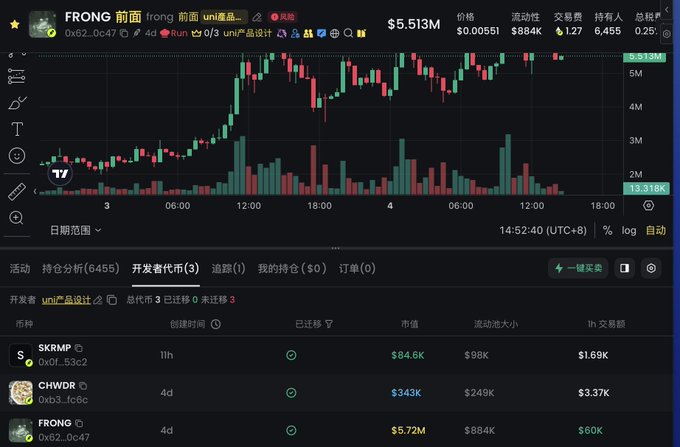The image size is (680, 447).
Task: Expand the 日期范围 date range dropdown
Action: [75, 230]
